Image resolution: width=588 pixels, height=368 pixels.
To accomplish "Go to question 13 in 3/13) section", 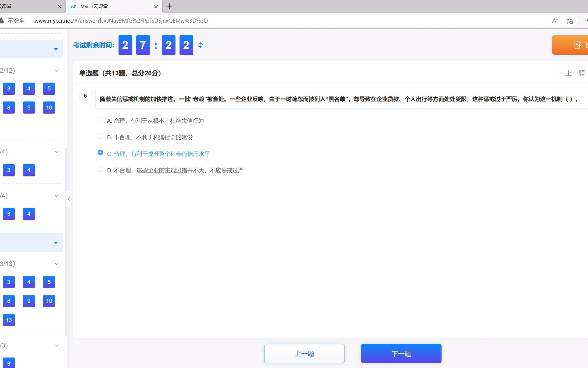I will 9,320.
